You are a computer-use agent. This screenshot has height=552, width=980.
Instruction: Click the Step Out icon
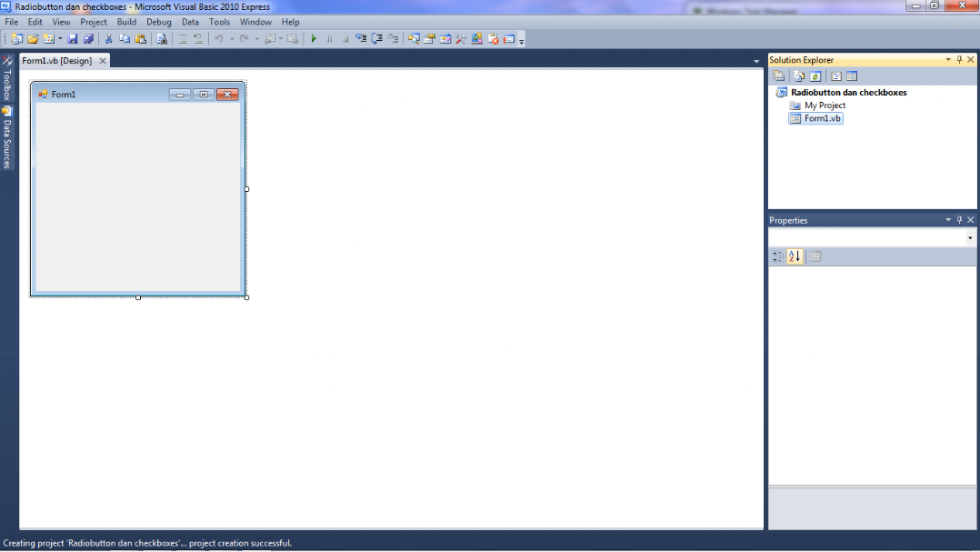pos(393,39)
